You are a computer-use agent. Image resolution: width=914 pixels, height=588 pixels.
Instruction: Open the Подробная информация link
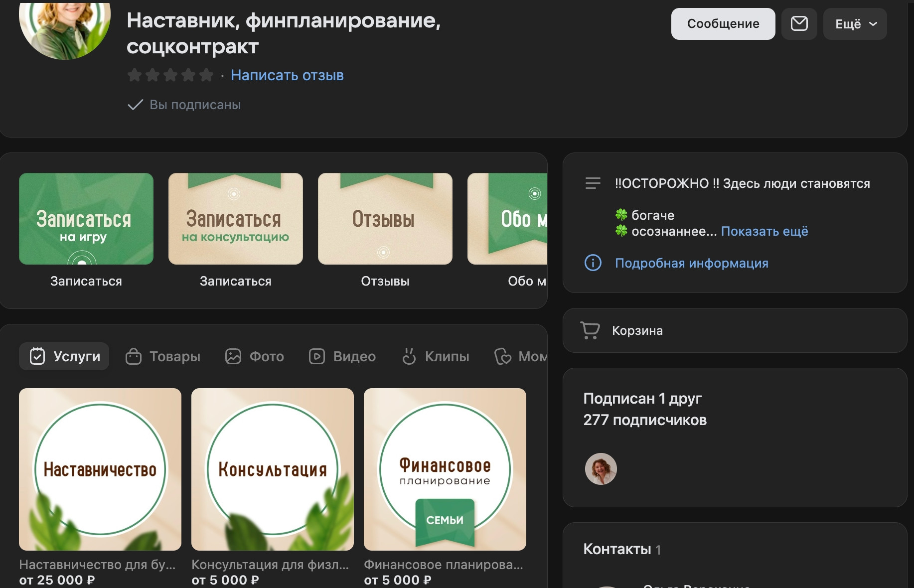point(692,263)
